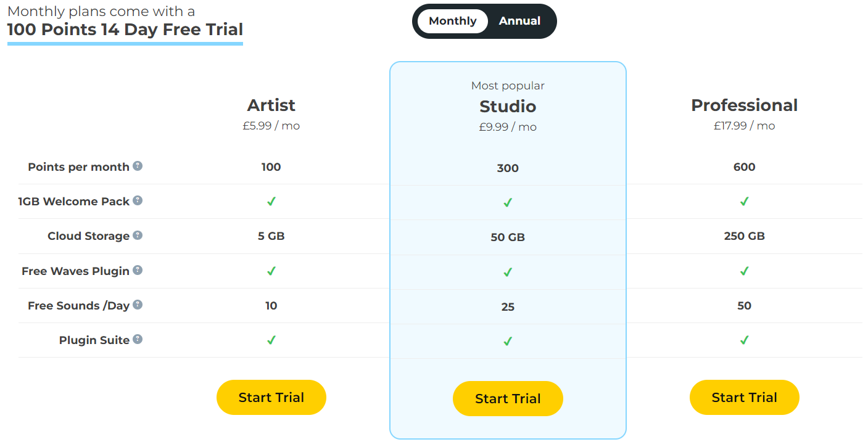Viewport: 868px width, 447px height.
Task: Select Monthly billing option
Action: [453, 21]
